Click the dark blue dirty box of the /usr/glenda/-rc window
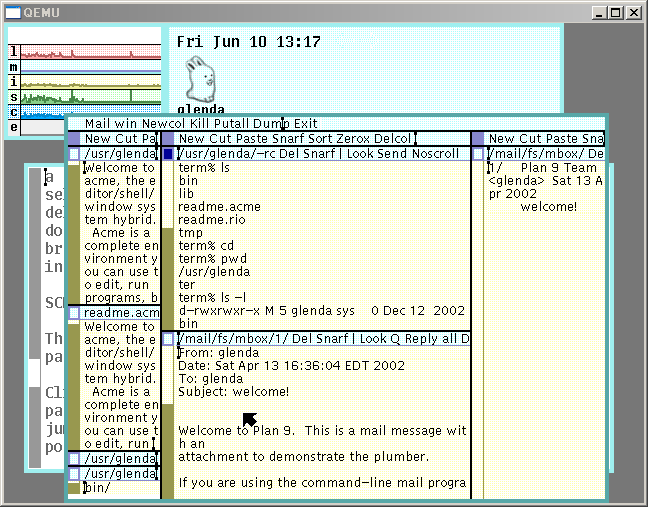Screen dimensions: 648x507 point(168,154)
